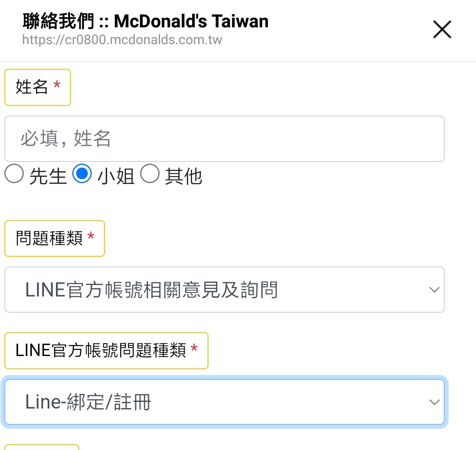The image size is (476, 450).
Task: Click the 其他 option label text
Action: pos(183,176)
